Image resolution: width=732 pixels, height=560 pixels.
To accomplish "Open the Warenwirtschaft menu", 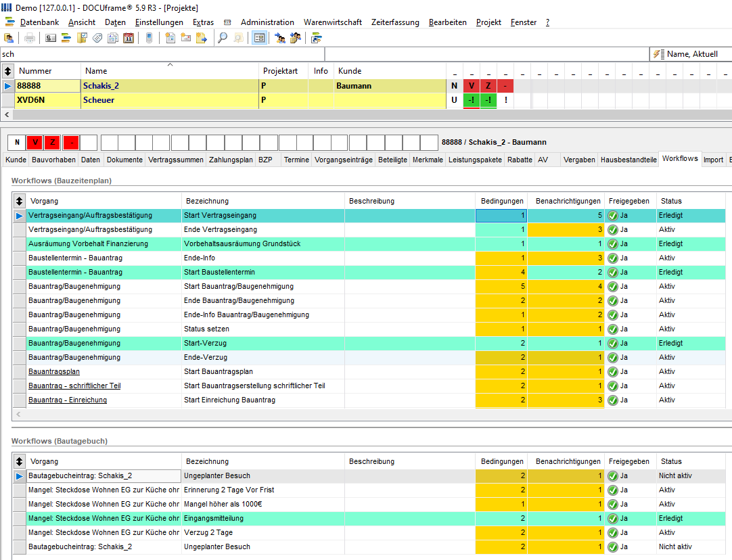I will coord(333,22).
